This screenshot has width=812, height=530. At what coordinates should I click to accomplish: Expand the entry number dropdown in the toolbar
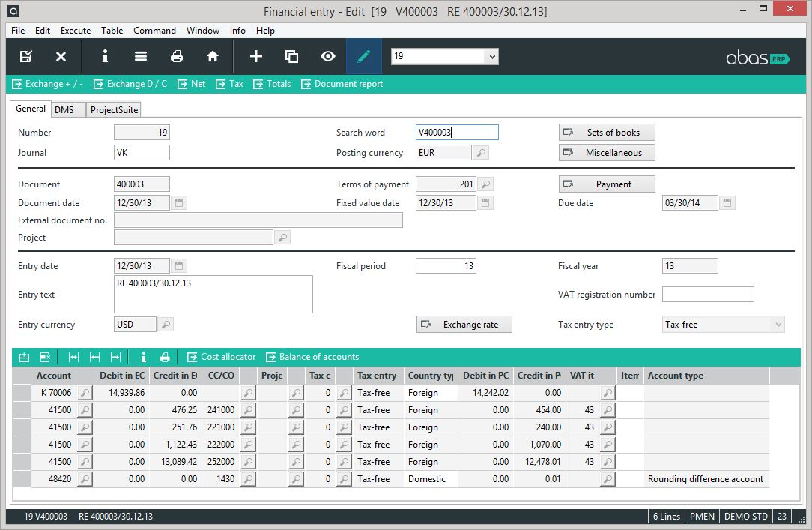pyautogui.click(x=491, y=56)
